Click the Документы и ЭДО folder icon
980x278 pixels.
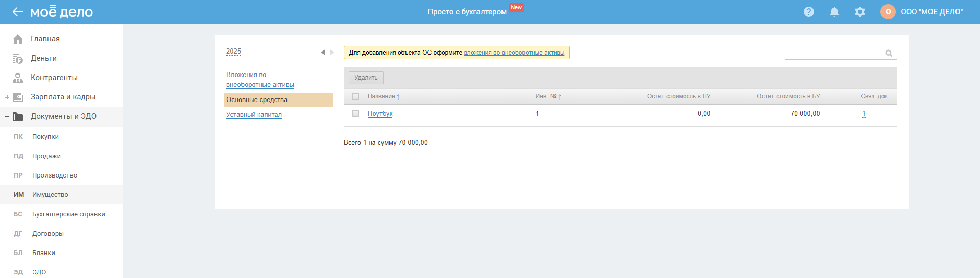click(x=18, y=117)
